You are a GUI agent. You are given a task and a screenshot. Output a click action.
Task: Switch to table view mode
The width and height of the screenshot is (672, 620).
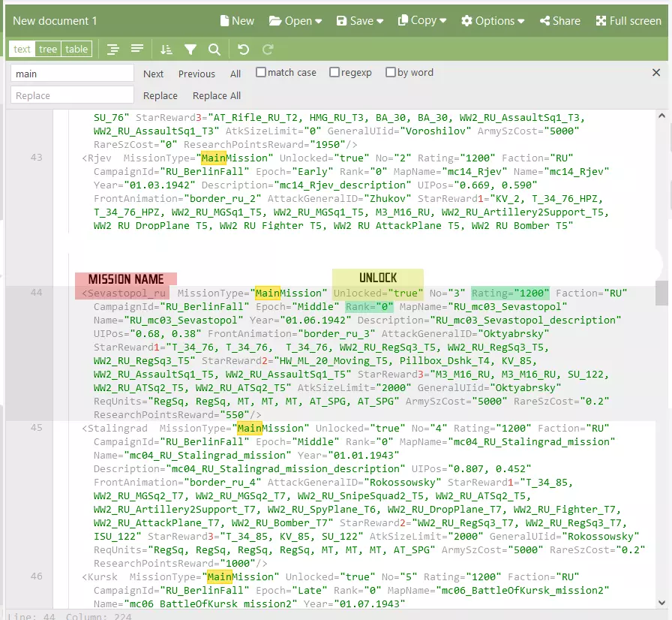76,50
